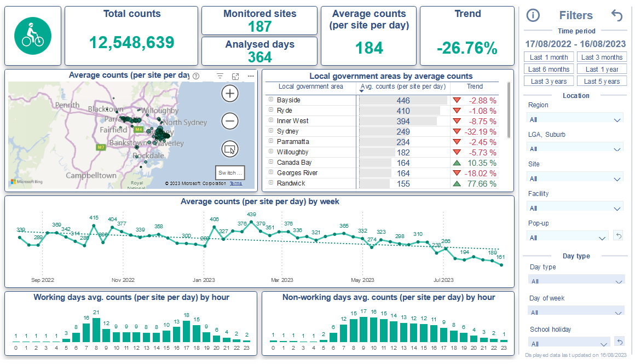Enable the Last 1 year filter

coord(602,68)
